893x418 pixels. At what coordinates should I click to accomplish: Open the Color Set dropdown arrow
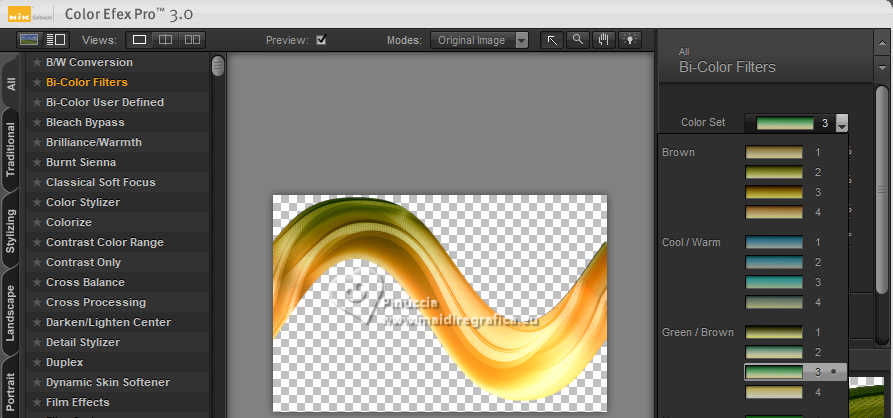pos(842,123)
